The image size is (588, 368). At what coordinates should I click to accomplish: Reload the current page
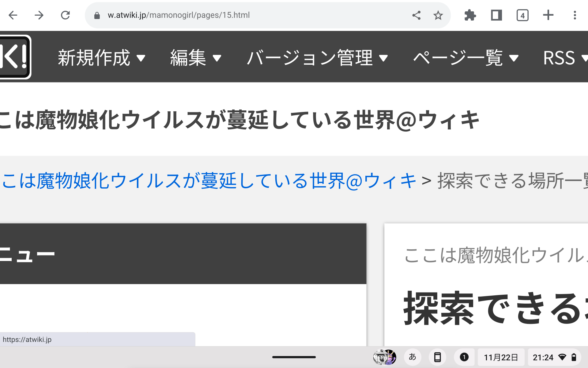click(65, 15)
